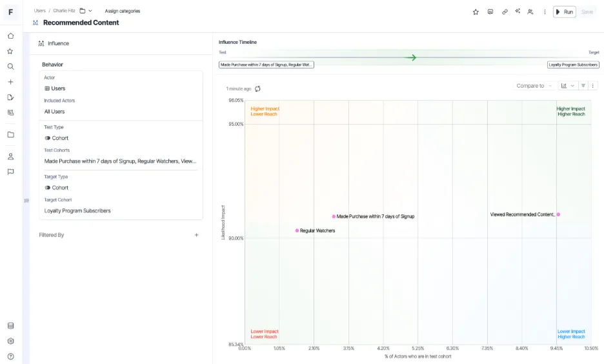Click the F logo at top left

[x=11, y=12]
